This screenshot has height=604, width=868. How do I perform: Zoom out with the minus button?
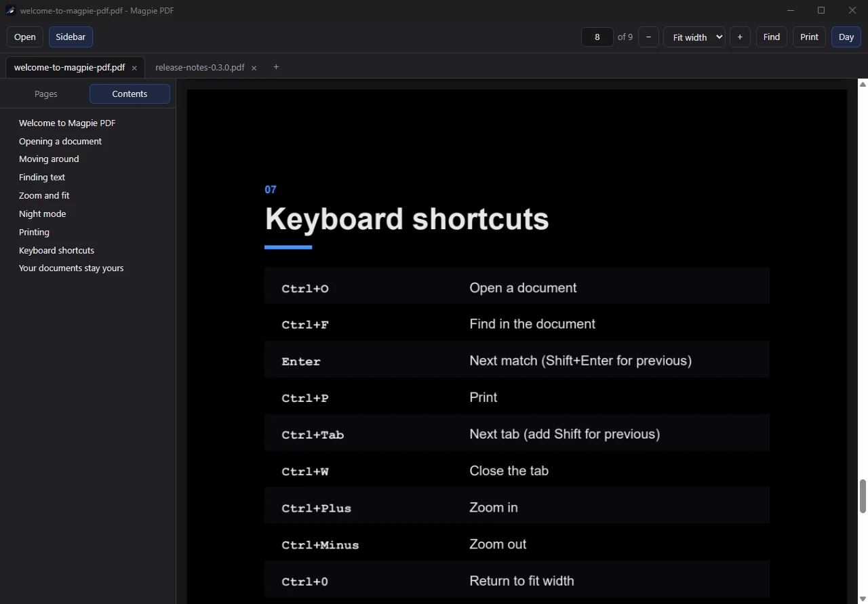(648, 37)
